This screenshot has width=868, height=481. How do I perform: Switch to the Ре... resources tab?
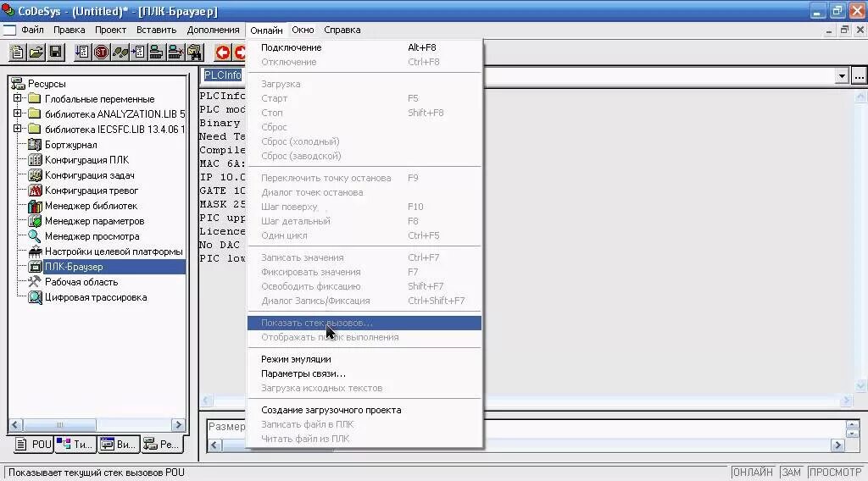click(162, 444)
